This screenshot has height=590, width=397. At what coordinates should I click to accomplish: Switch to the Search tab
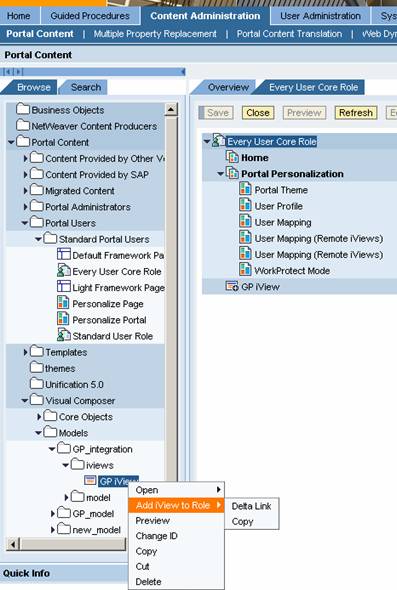[86, 87]
